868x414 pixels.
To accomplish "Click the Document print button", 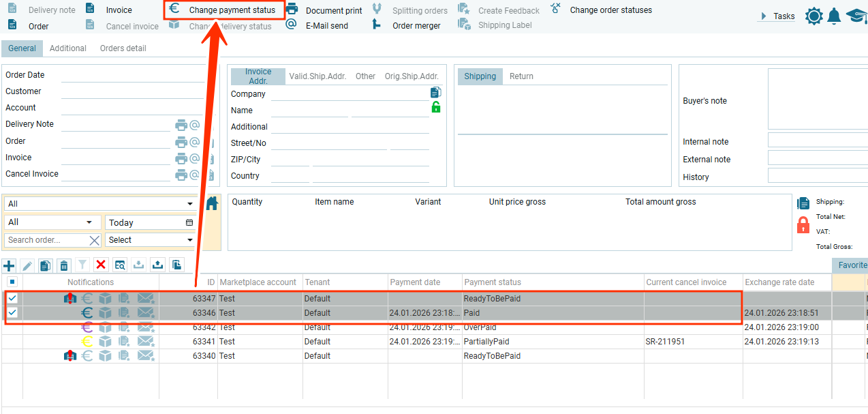I will point(333,11).
